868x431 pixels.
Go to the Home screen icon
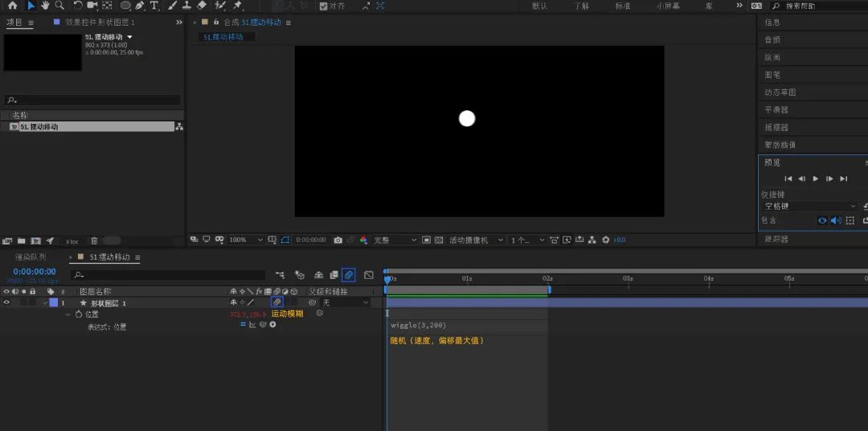tap(12, 6)
